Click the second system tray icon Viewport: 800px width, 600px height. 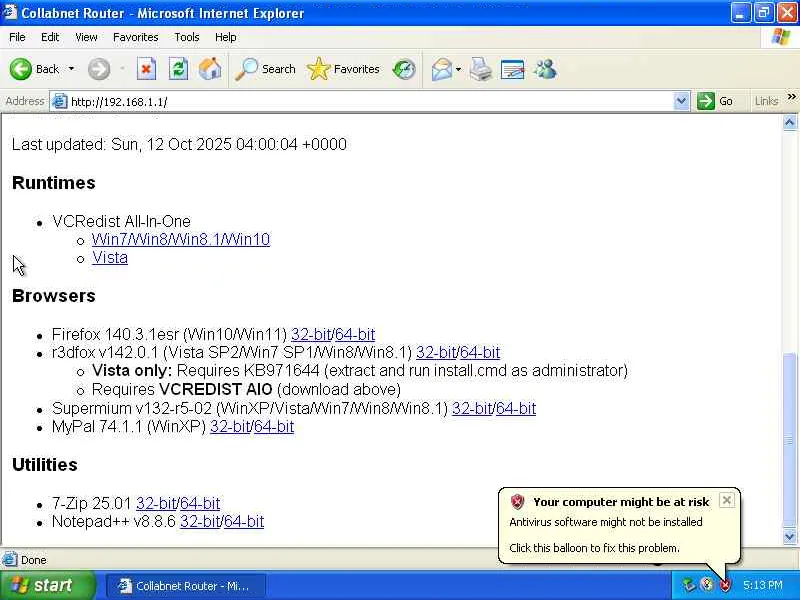(707, 585)
